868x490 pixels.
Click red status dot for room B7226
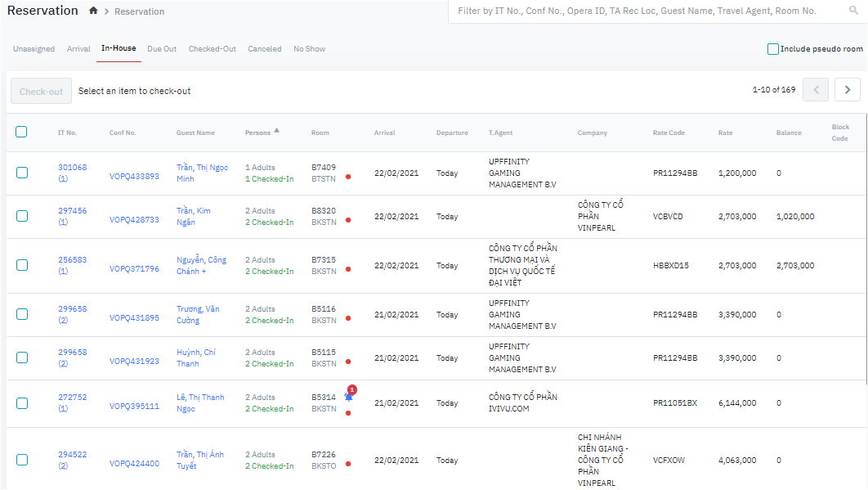click(x=348, y=464)
